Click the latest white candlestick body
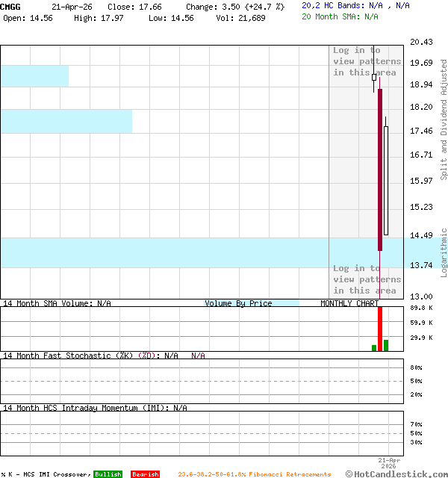448x478 pixels. tap(386, 181)
